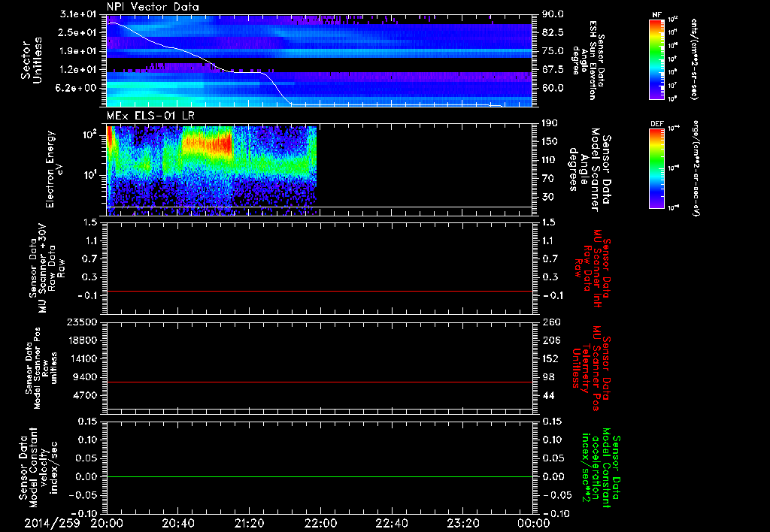Click the NF color bar legend
This screenshot has height=532, width=770.
[657, 59]
